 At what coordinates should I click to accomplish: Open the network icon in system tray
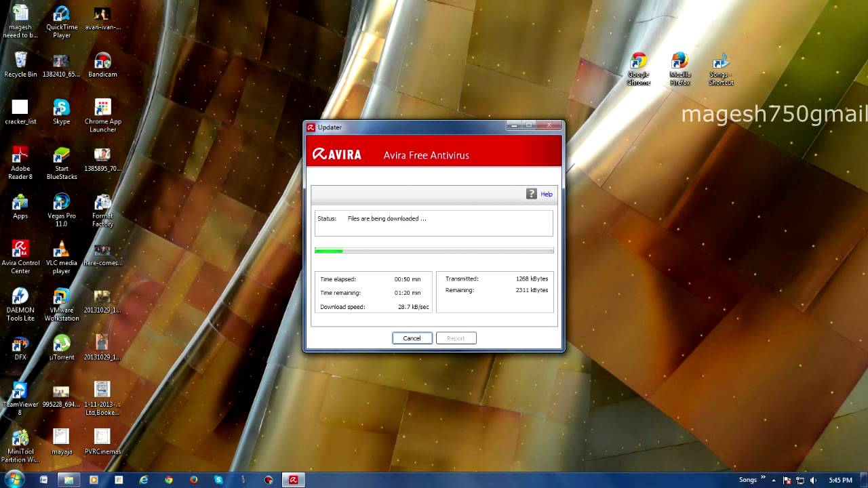click(800, 481)
